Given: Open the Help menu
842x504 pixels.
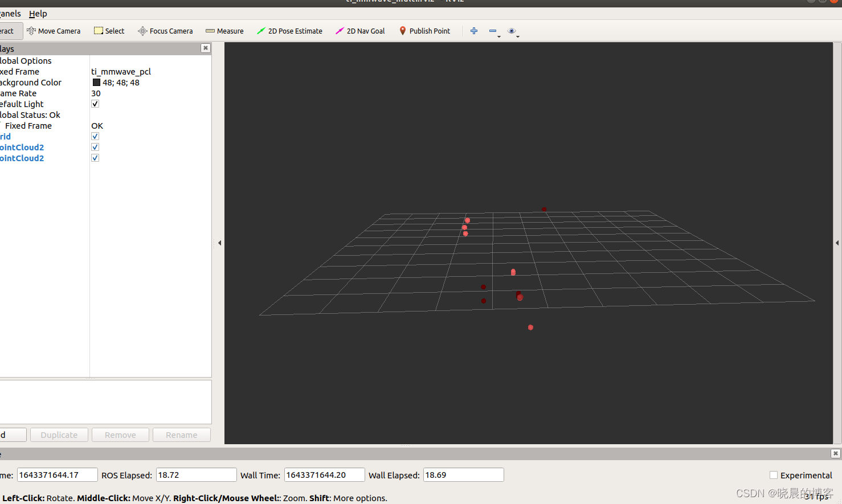Looking at the screenshot, I should [x=38, y=14].
